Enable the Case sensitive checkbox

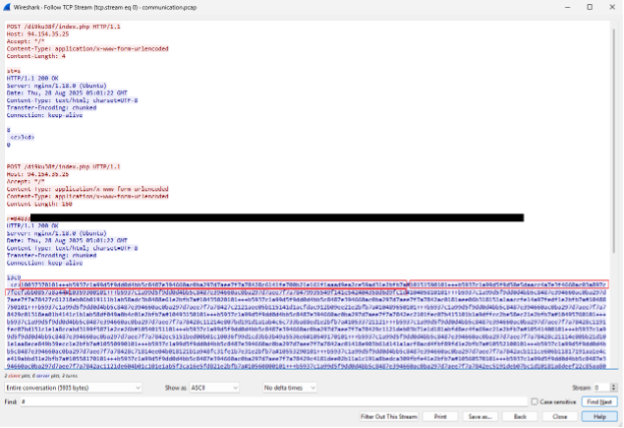click(534, 402)
